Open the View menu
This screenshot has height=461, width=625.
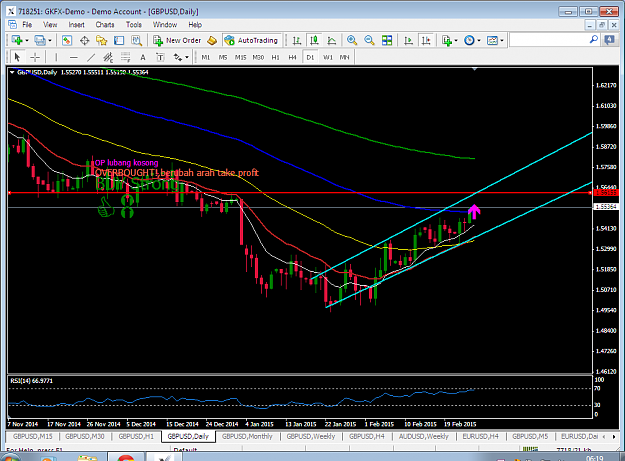(50, 25)
